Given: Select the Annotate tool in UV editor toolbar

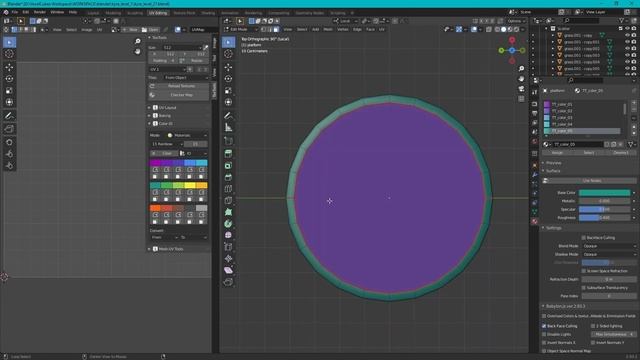Looking at the screenshot, I should [9, 116].
